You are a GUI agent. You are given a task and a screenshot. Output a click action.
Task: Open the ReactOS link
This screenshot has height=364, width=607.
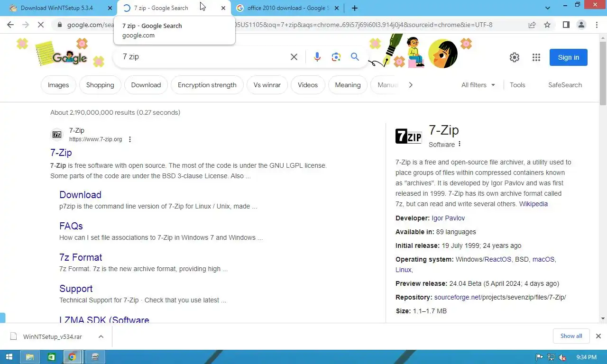(498, 259)
